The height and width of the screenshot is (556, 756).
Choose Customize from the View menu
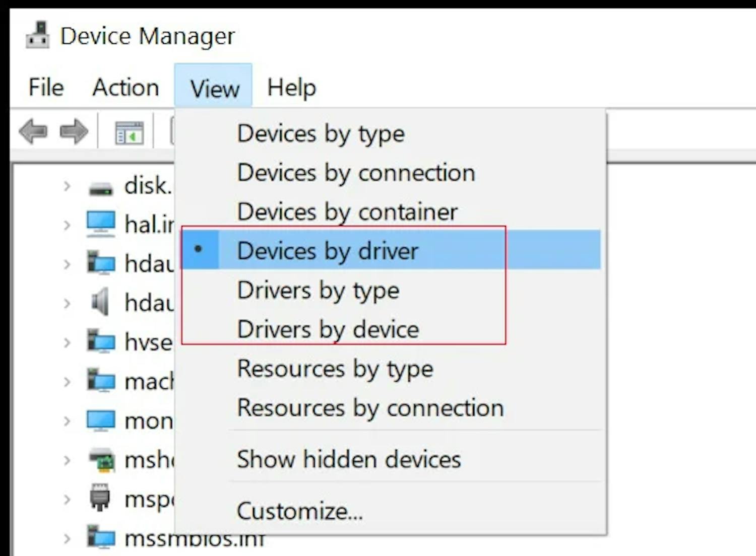coord(299,511)
